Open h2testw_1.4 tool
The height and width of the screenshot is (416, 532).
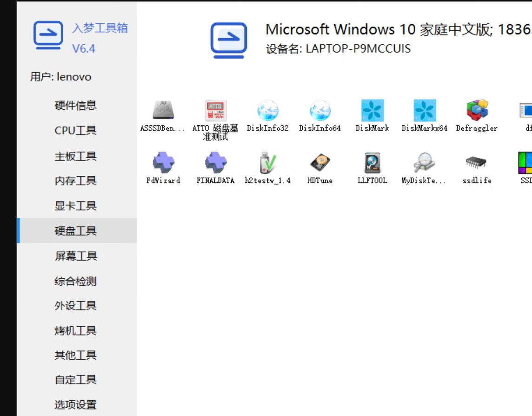pos(268,163)
